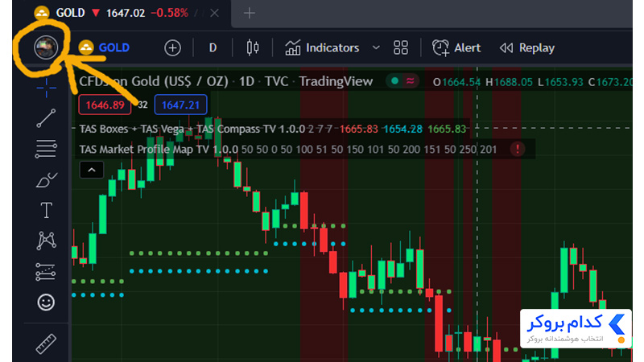This screenshot has width=644, height=362.
Task: Start Bar Replay mode
Action: pos(527,48)
